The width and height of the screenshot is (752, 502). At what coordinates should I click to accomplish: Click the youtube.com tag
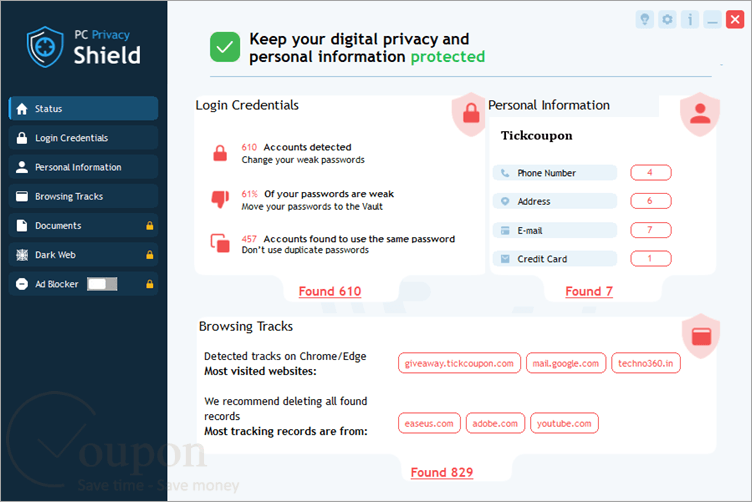click(x=564, y=423)
